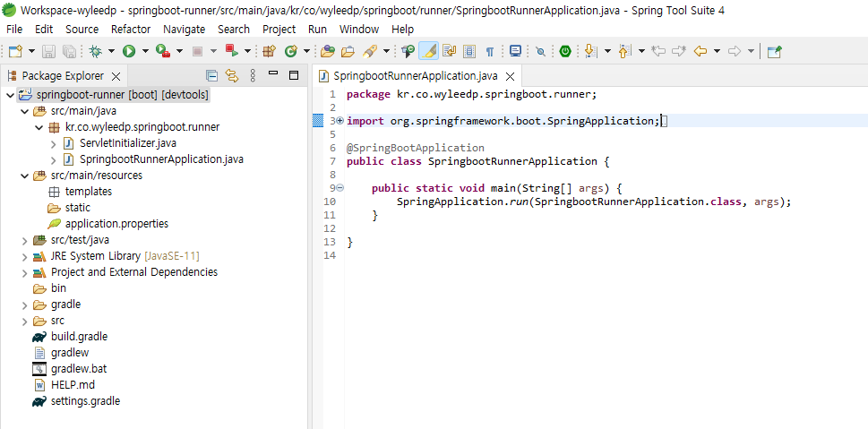The width and height of the screenshot is (868, 429).
Task: Click the Relaunch red square icon
Action: 231,51
